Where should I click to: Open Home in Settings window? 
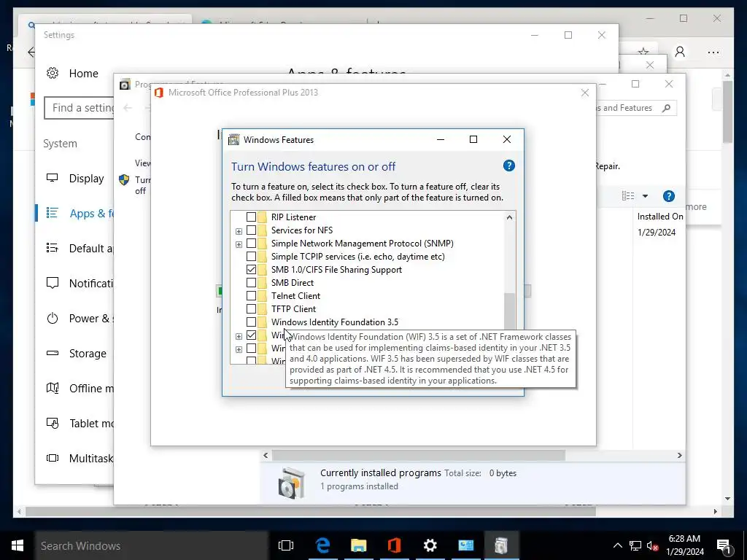tap(72, 74)
